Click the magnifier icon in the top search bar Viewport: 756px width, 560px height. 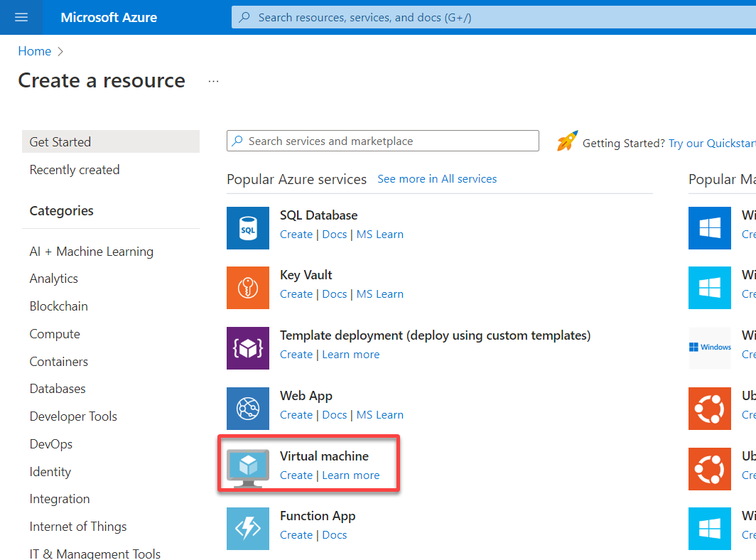pos(245,17)
